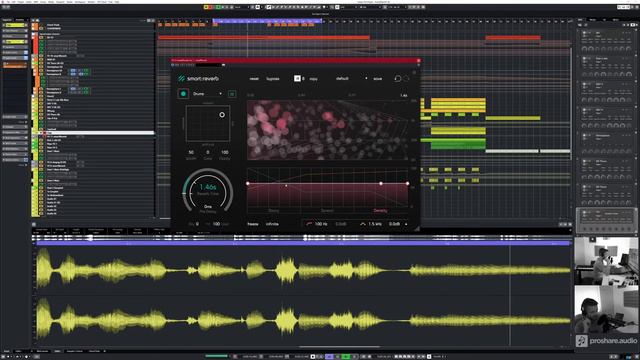Click the particle reverb visualization display
Image resolution: width=640 pixels, height=360 pixels.
click(x=327, y=130)
